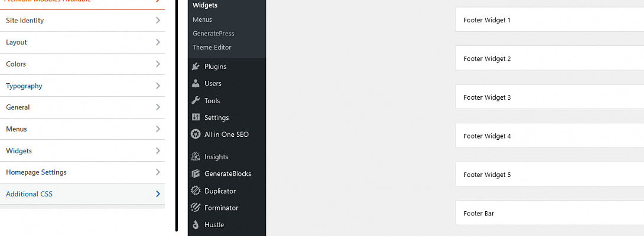Open the Footer Bar widget area
This screenshot has height=236, width=644.
tap(549, 214)
